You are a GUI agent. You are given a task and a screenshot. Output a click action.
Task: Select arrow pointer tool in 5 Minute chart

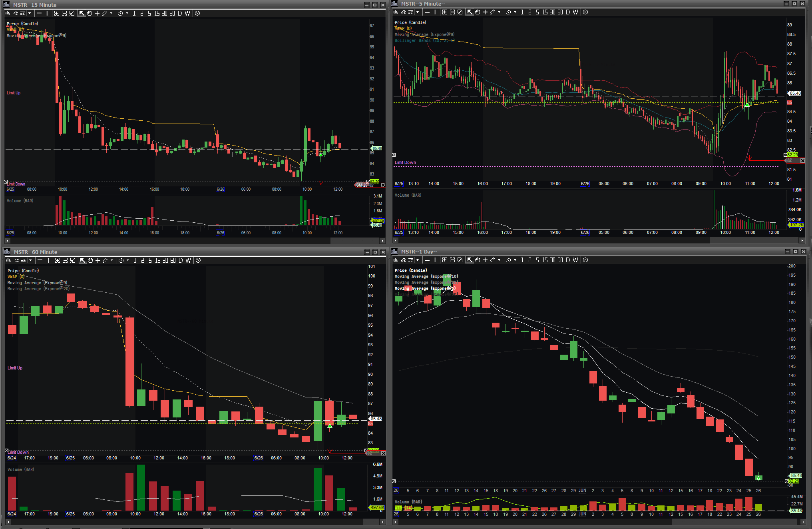coord(470,12)
